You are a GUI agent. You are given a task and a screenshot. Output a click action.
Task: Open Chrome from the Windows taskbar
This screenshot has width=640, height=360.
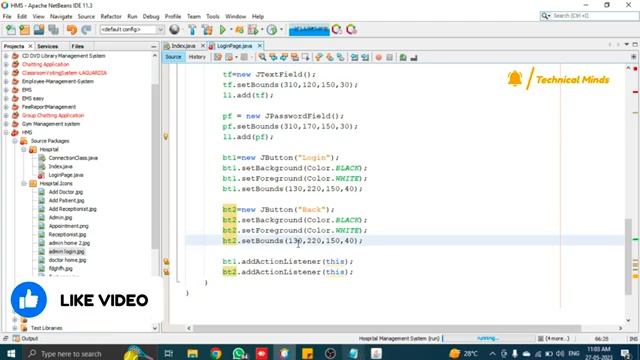pos(216,353)
